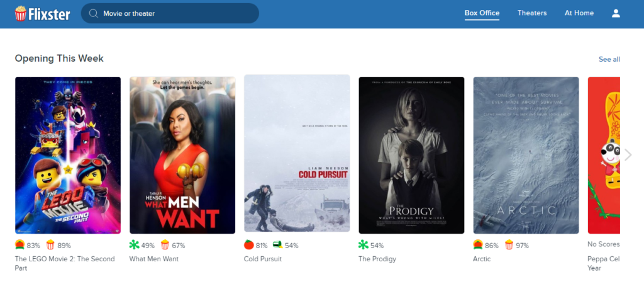This screenshot has width=644, height=301.
Task: Click What Men Want popcorn audience icon
Action: click(165, 245)
